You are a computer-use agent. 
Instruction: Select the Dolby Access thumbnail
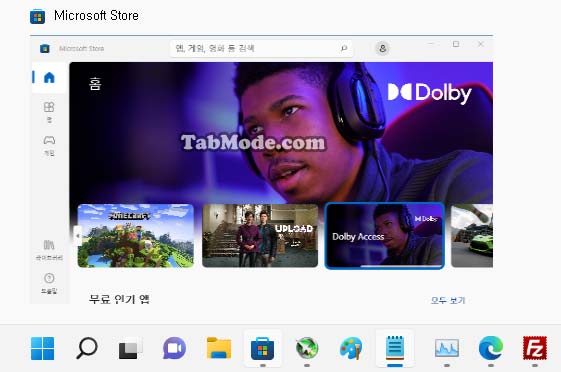(385, 236)
